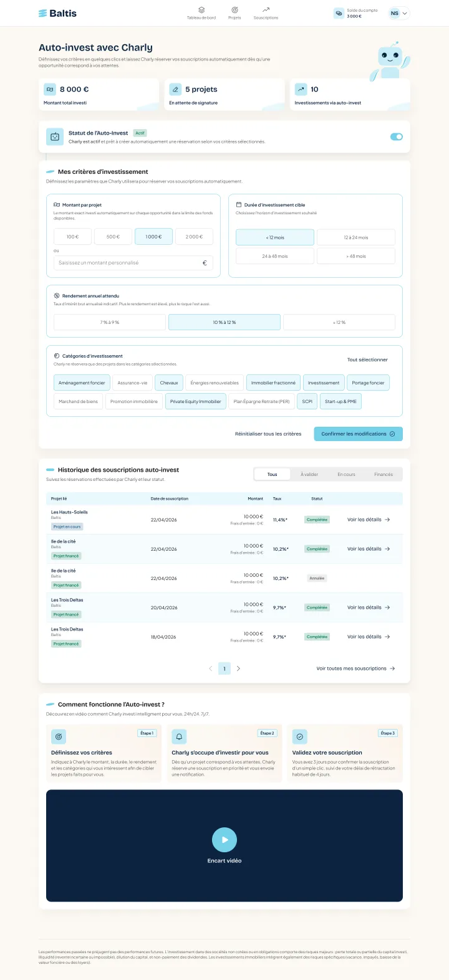Choose 10 % à 12 % annual return
The image size is (449, 980).
tap(224, 322)
